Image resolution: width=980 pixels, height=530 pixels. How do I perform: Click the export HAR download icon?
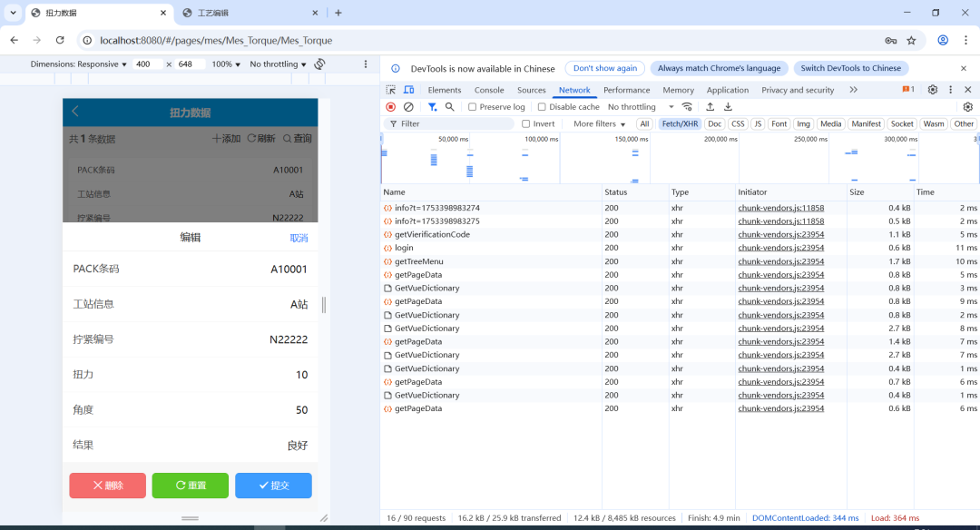point(728,107)
